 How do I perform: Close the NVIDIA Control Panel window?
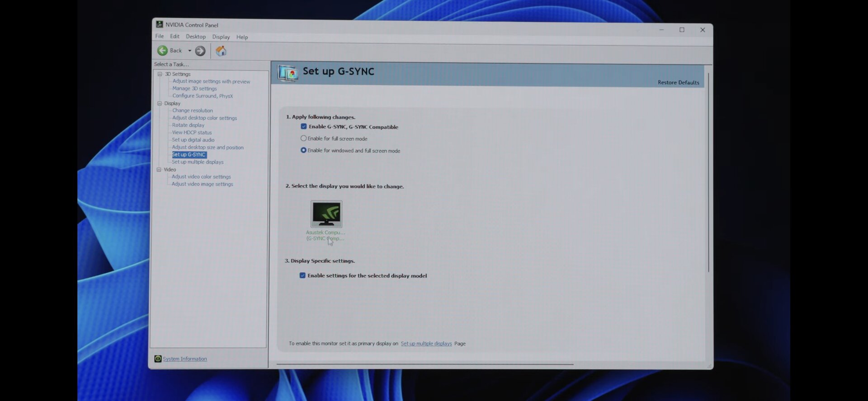click(x=703, y=30)
